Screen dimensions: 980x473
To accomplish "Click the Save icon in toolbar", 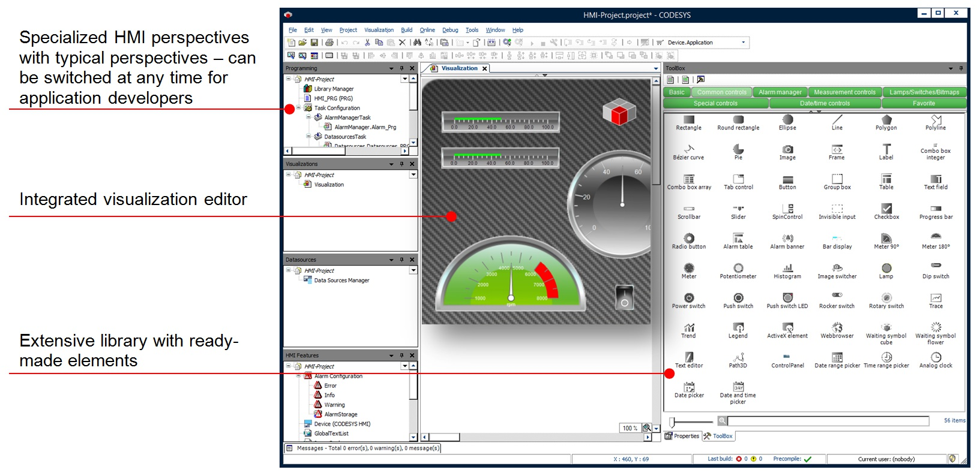I will point(314,43).
